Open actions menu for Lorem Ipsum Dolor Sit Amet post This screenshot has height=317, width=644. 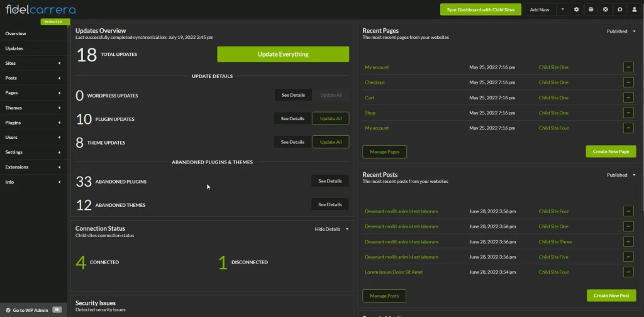tap(628, 272)
